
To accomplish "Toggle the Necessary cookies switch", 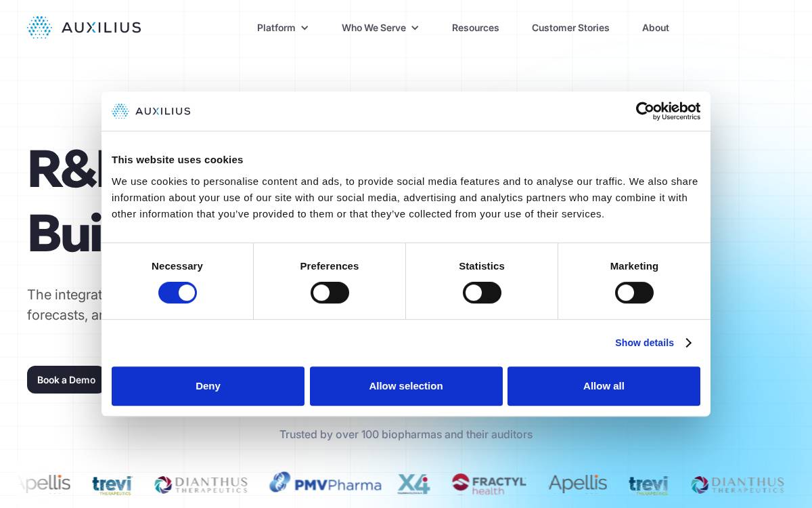I will pos(177,293).
